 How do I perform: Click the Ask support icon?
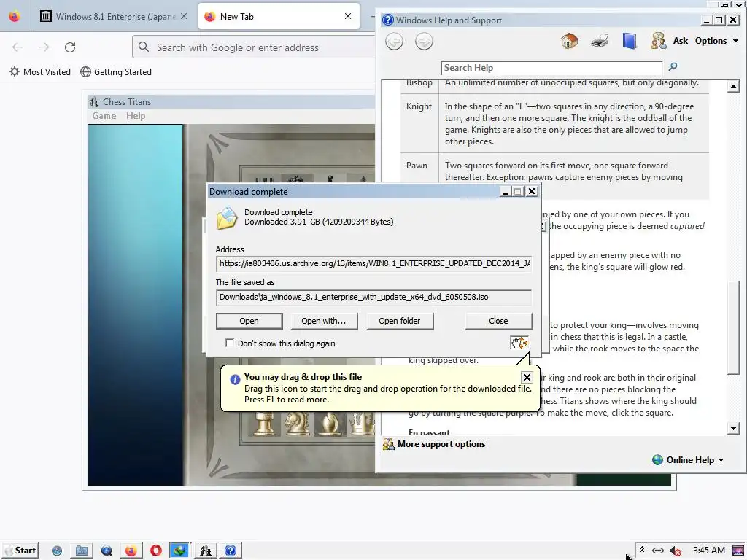coord(659,41)
